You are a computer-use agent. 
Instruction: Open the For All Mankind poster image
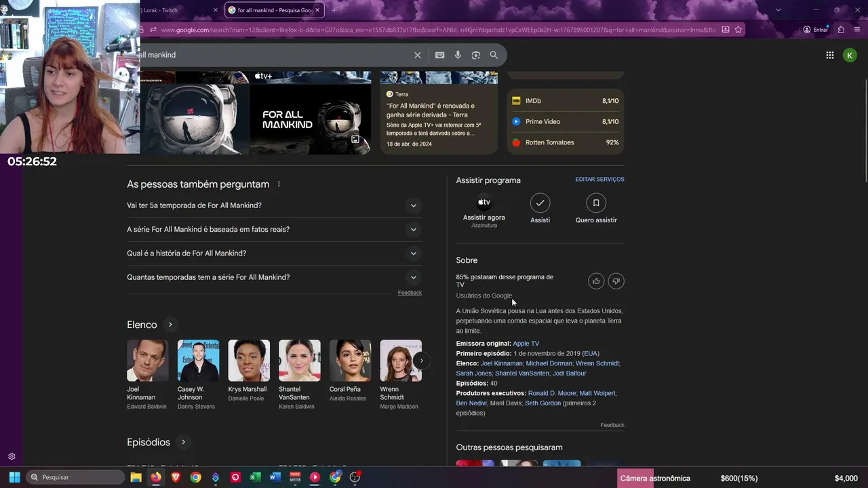point(310,119)
